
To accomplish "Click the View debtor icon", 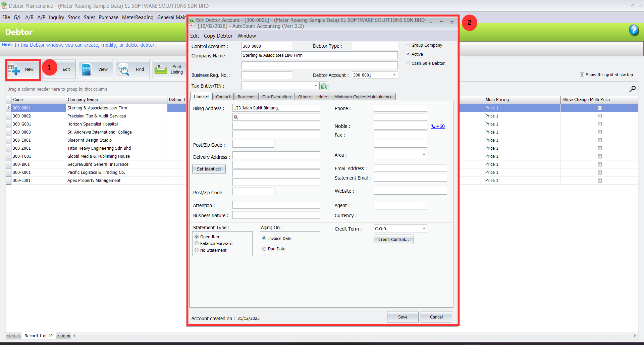I will (87, 69).
